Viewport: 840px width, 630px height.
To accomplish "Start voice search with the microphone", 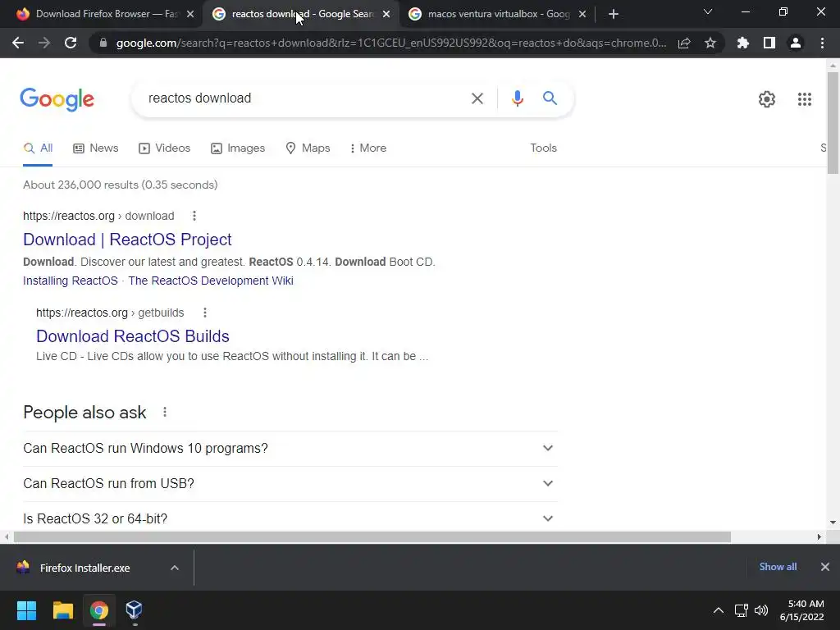I will [x=517, y=98].
